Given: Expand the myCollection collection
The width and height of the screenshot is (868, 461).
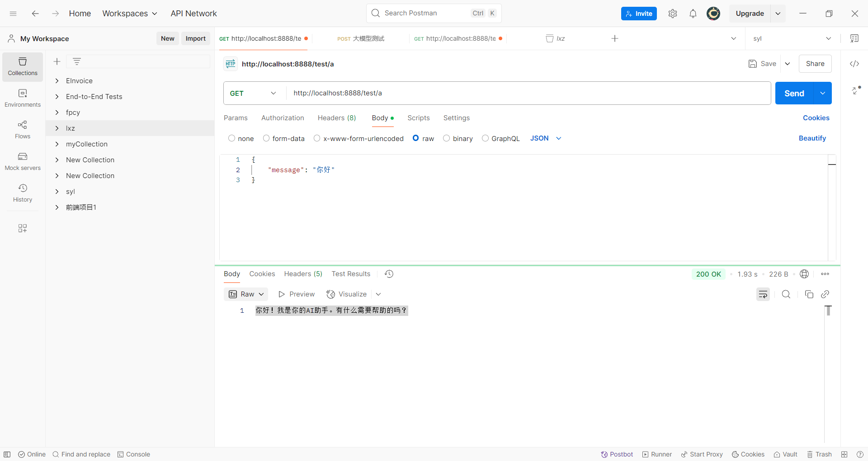Looking at the screenshot, I should coord(57,144).
